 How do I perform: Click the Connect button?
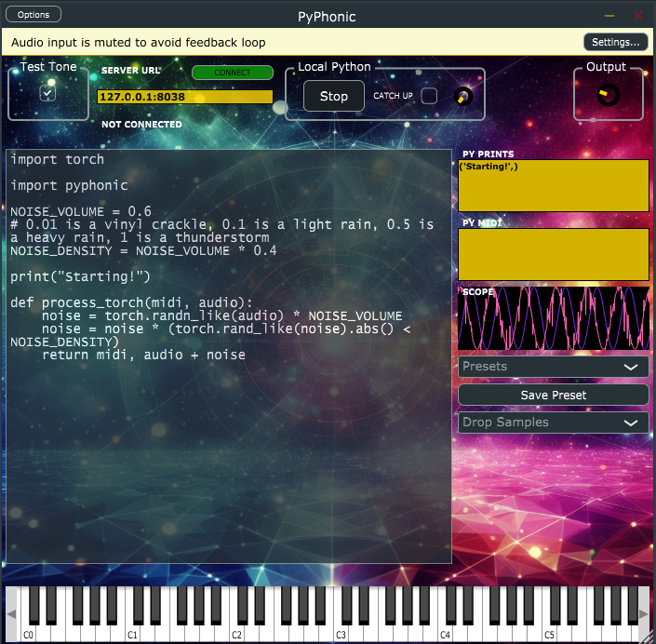[x=232, y=73]
